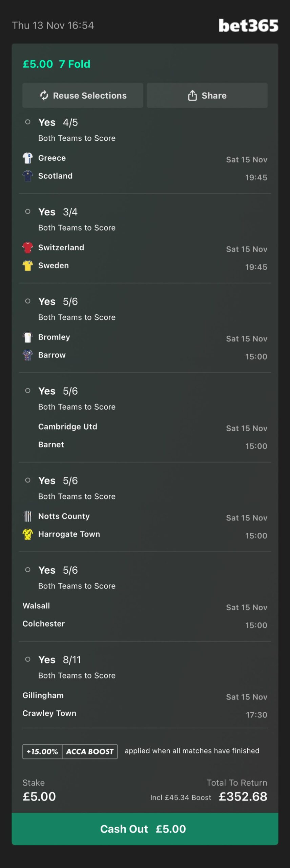Click the red Switzerland shirt icon
The height and width of the screenshot is (868, 290).
tap(28, 248)
